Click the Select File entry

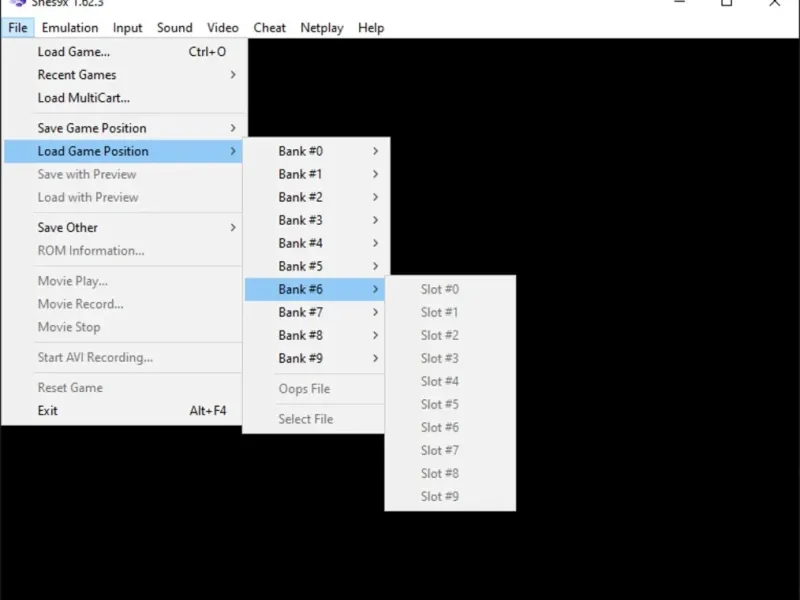coord(314,419)
